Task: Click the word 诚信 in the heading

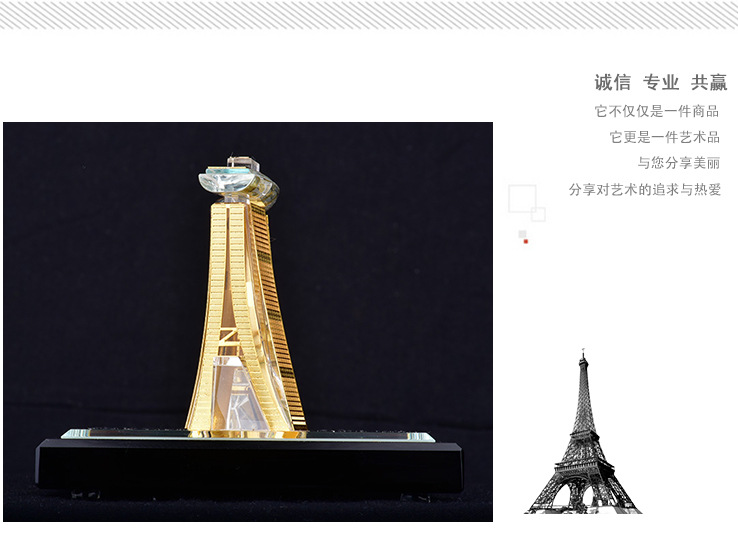Action: [x=612, y=82]
